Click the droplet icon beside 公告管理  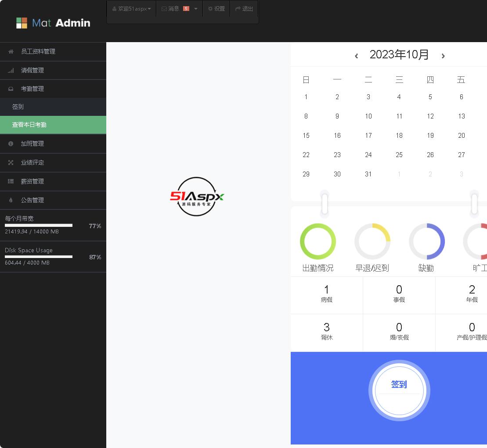click(11, 200)
